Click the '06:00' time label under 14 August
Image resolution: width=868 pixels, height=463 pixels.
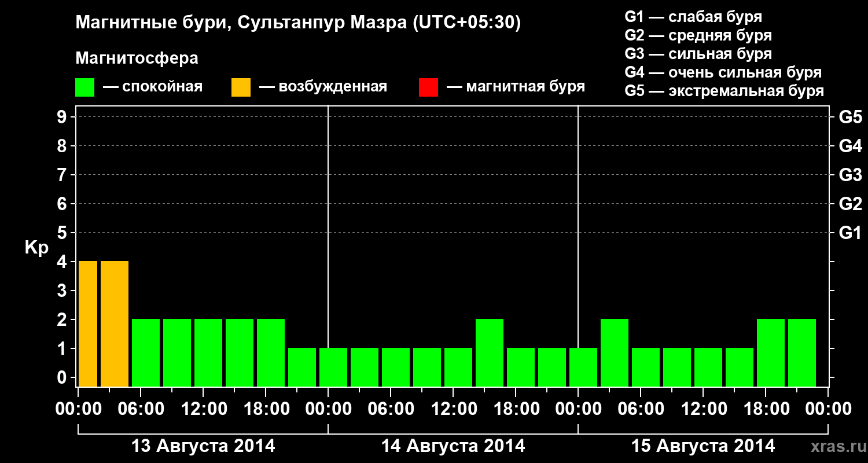(x=391, y=409)
